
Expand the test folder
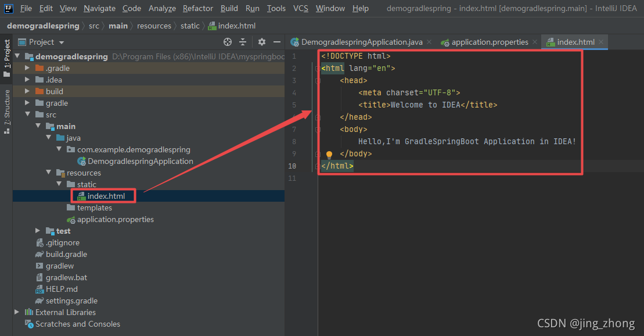coord(38,231)
